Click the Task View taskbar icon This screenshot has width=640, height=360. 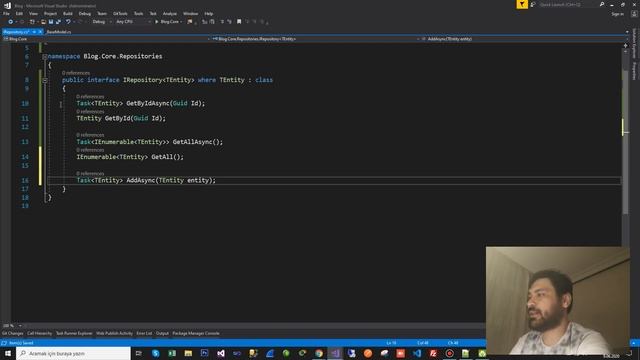139,353
